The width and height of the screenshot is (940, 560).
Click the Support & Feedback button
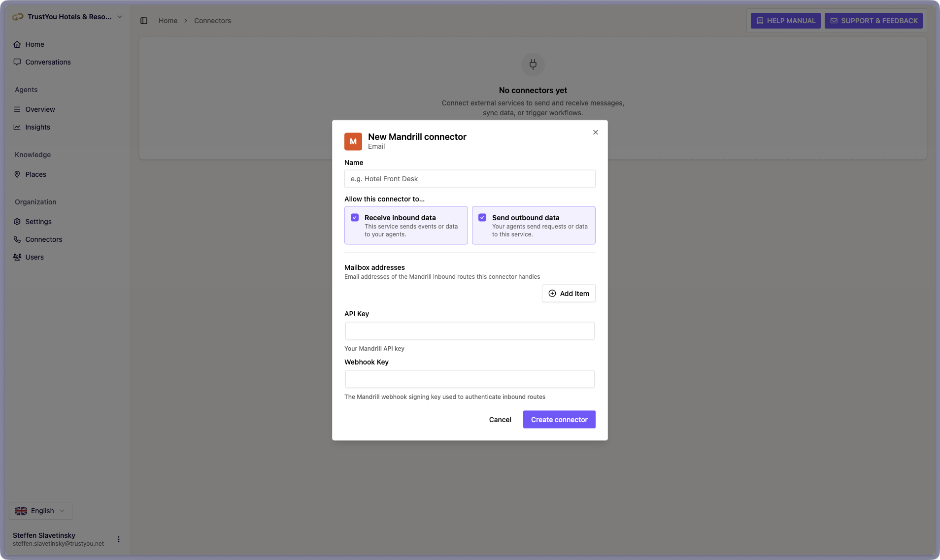pyautogui.click(x=873, y=21)
